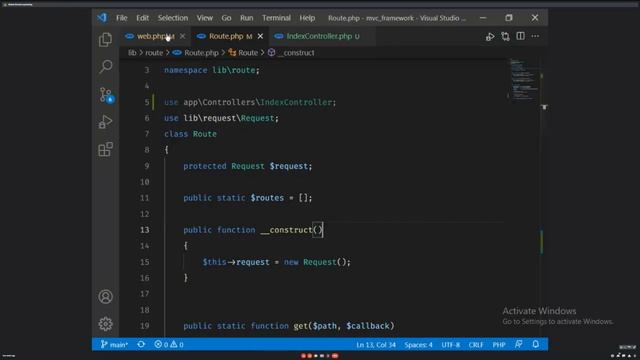Image resolution: width=640 pixels, height=360 pixels.
Task: Click the 'namespace lib\route;' line
Action: point(212,70)
